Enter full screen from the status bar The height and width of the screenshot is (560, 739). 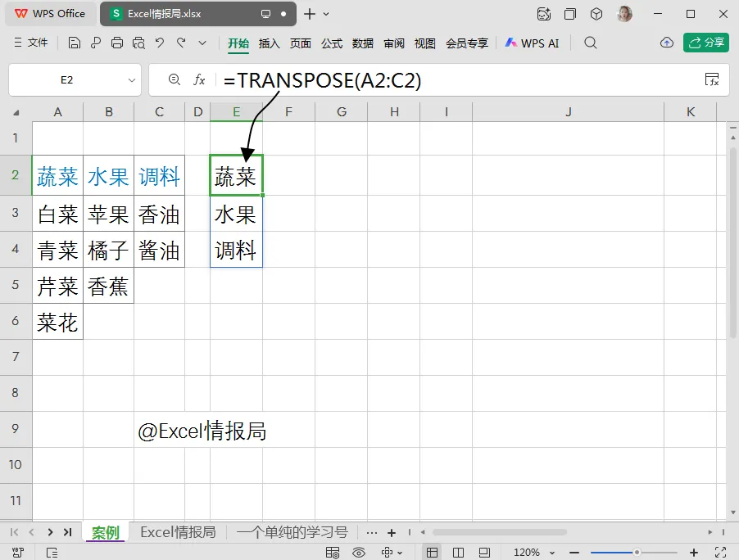coord(720,552)
